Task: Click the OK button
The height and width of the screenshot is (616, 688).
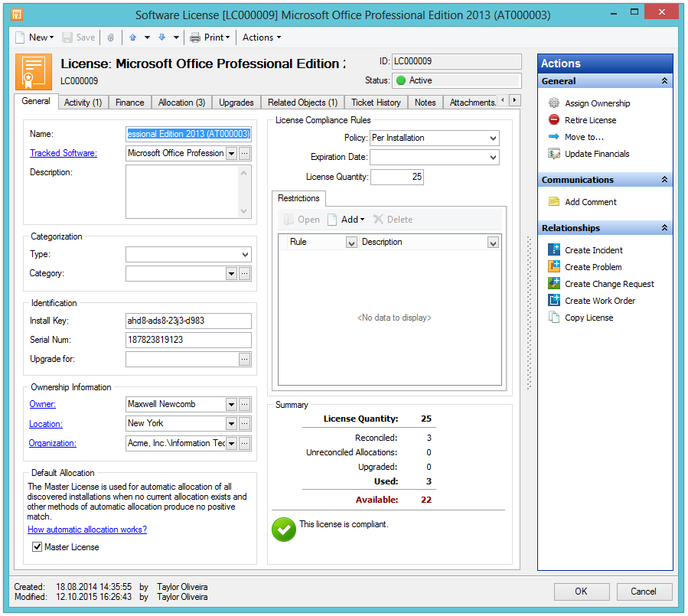Action: (582, 592)
